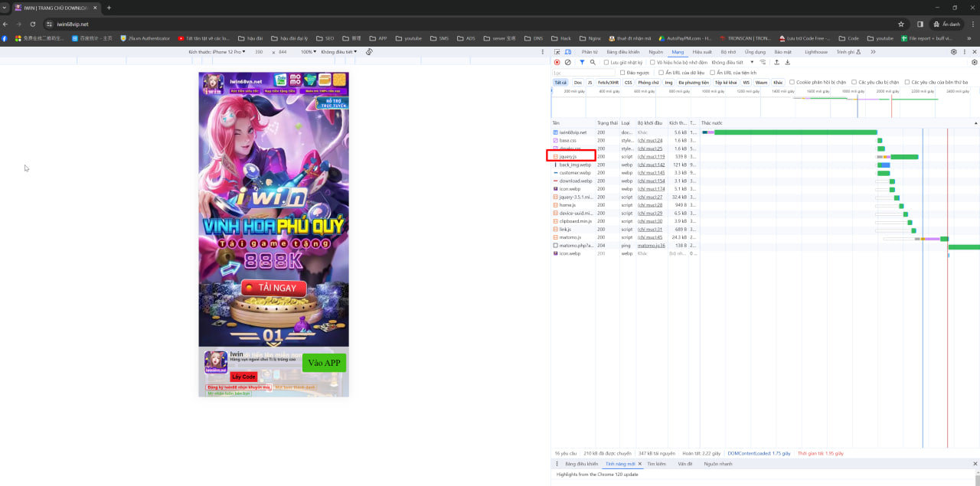Open network throttling Không điều tiết dropdown
Viewport: 980px width, 486px height.
[733, 62]
